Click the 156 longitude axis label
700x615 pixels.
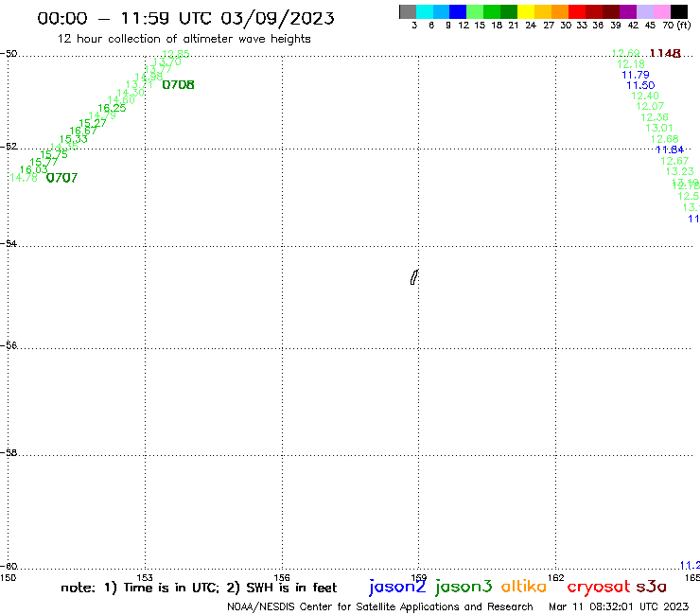282,578
